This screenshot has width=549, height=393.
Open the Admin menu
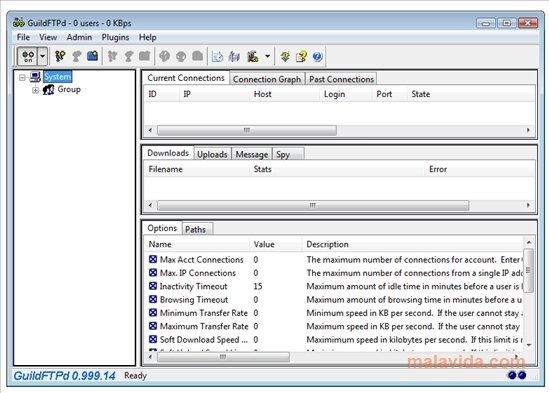click(79, 37)
